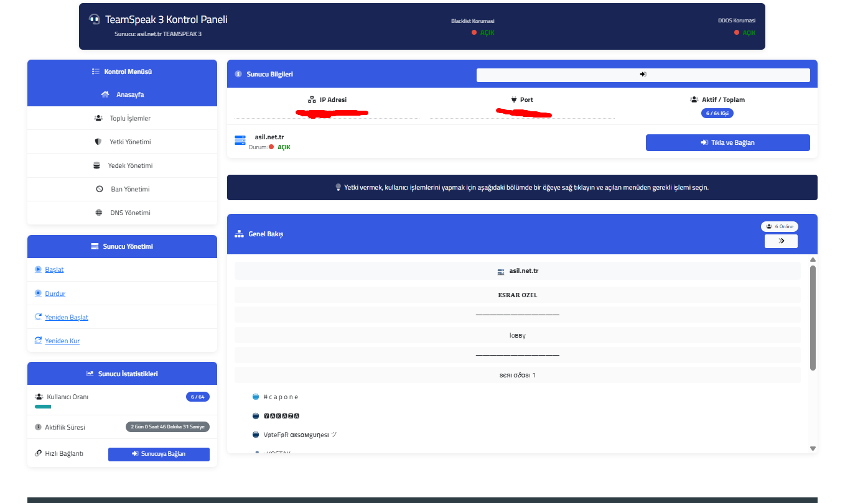The width and height of the screenshot is (868, 503).
Task: Click the Sunucuya Bağlan button
Action: click(159, 454)
